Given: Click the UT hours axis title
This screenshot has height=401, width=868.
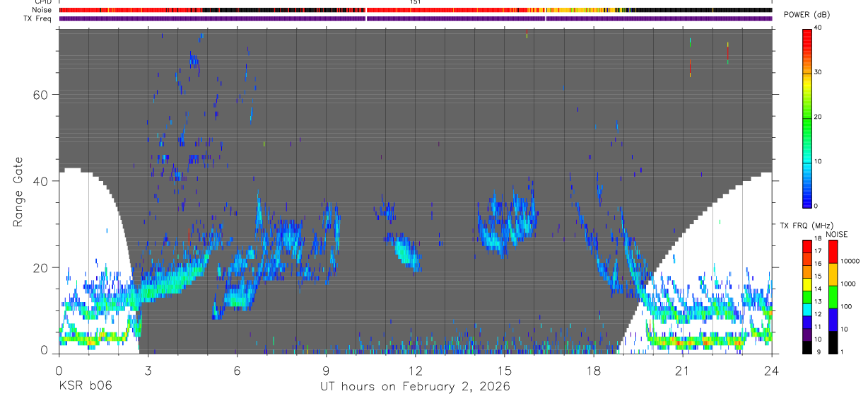Looking at the screenshot, I should [416, 387].
